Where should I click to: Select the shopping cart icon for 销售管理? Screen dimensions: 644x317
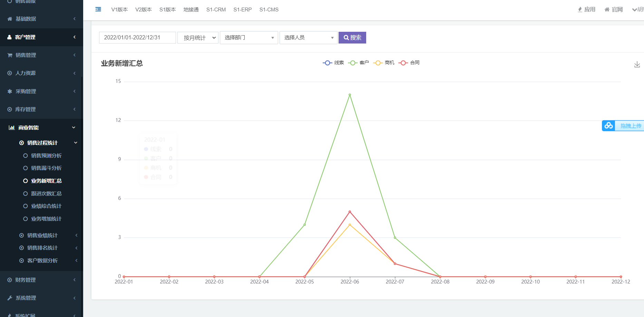click(x=9, y=55)
